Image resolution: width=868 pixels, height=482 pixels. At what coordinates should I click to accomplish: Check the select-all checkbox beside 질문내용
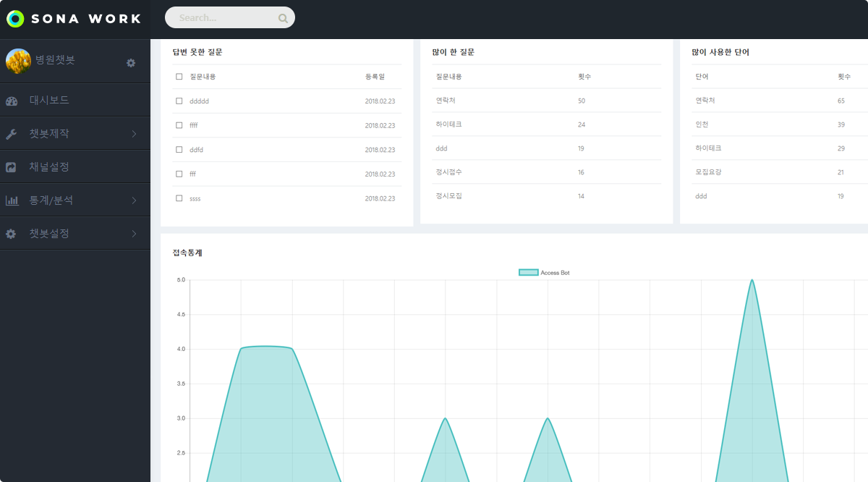tap(179, 77)
